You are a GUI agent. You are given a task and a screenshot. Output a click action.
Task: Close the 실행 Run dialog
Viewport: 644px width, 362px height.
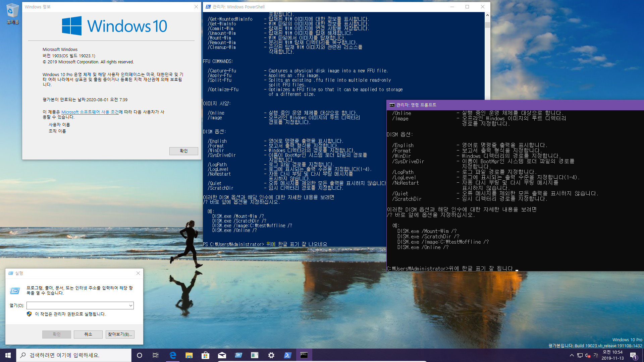pos(138,273)
